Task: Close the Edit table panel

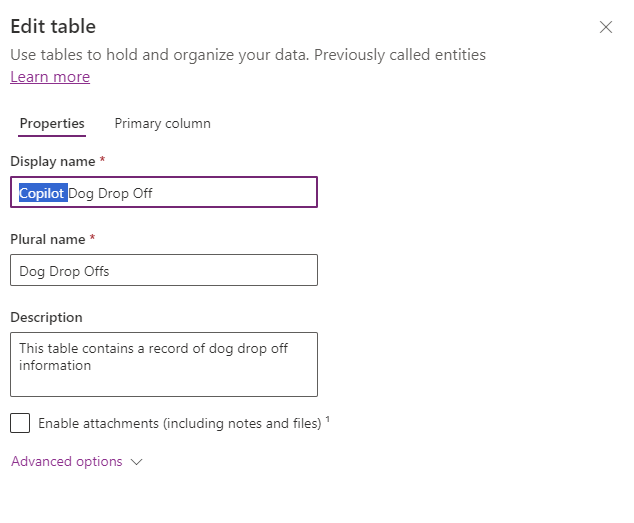Action: (x=605, y=28)
